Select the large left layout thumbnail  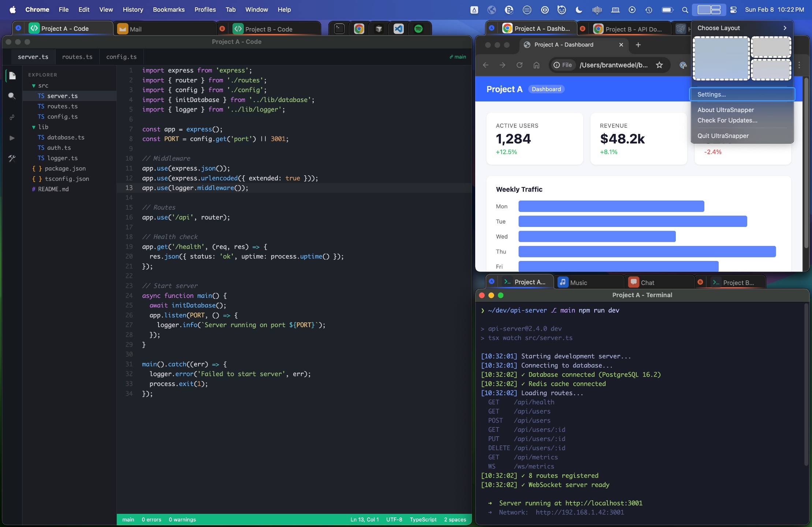[721, 59]
